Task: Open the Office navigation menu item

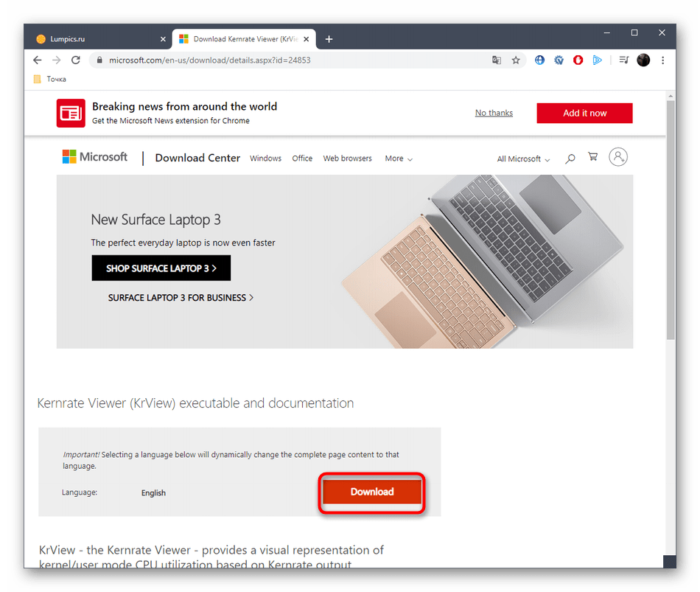Action: point(302,159)
